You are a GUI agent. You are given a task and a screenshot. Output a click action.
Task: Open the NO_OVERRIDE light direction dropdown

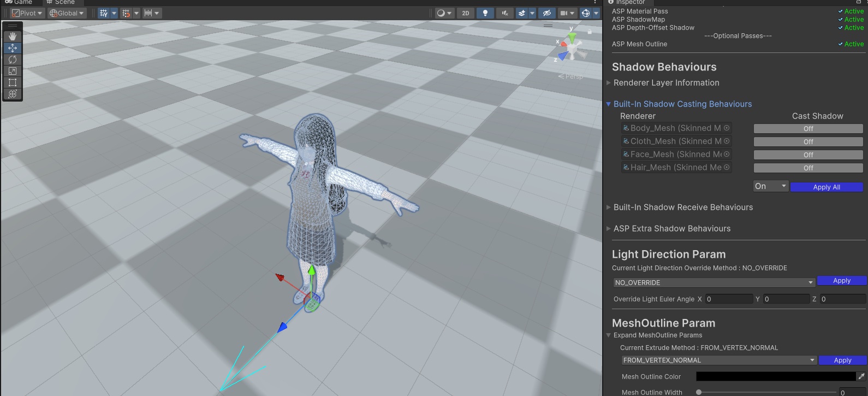(x=714, y=282)
